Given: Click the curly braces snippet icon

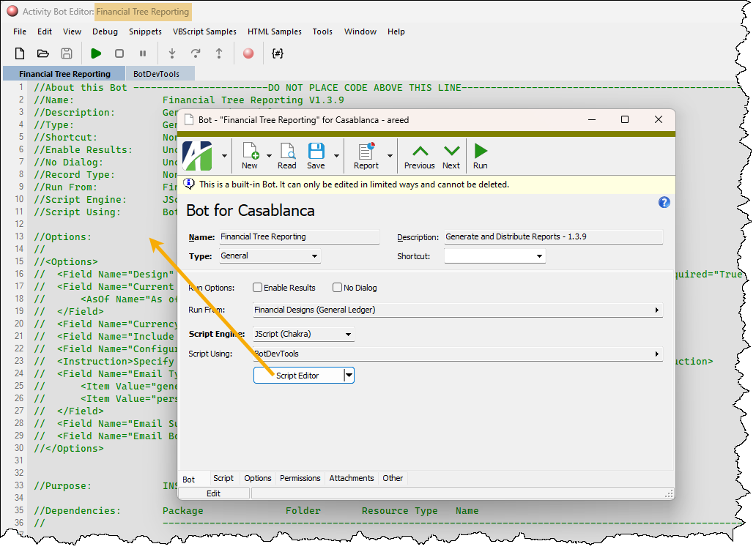Looking at the screenshot, I should [277, 53].
